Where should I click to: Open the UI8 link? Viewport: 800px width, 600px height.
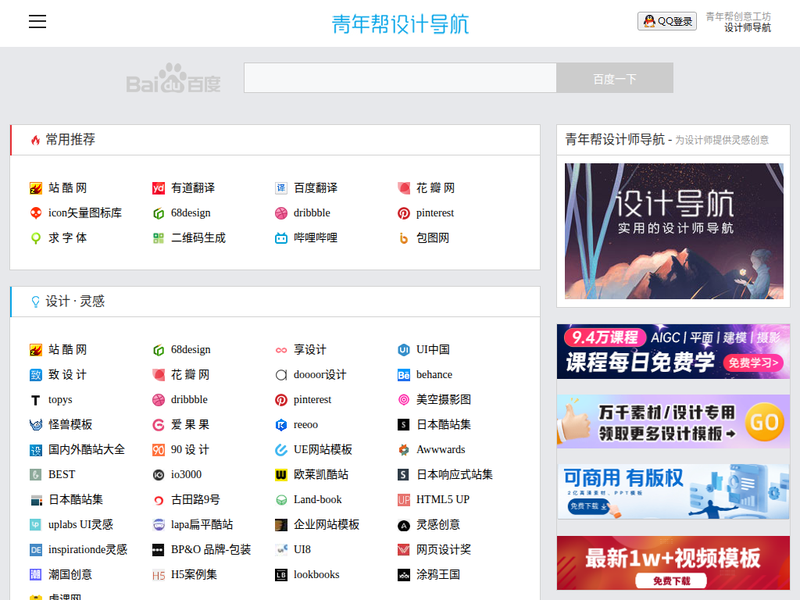pyautogui.click(x=302, y=549)
